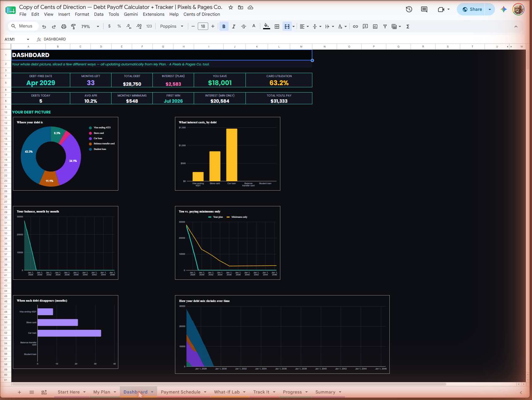
Task: Open vertical align dropdown
Action: 317,27
